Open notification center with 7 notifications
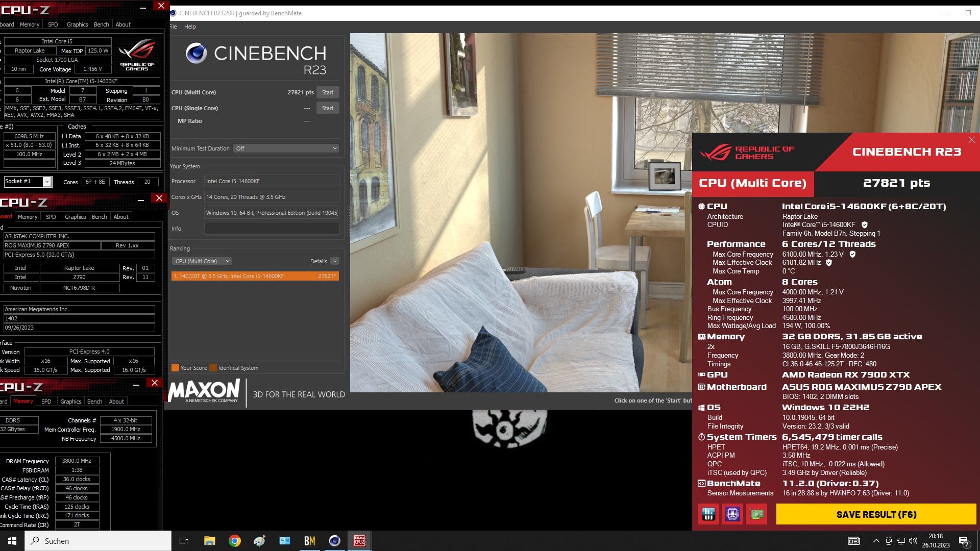This screenshot has width=980, height=551. (x=964, y=541)
